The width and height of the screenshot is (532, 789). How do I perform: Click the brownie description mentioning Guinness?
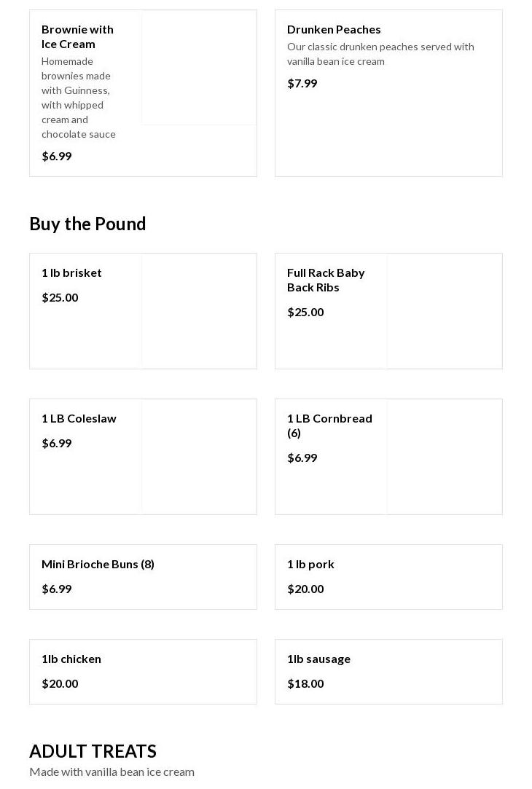tap(79, 98)
